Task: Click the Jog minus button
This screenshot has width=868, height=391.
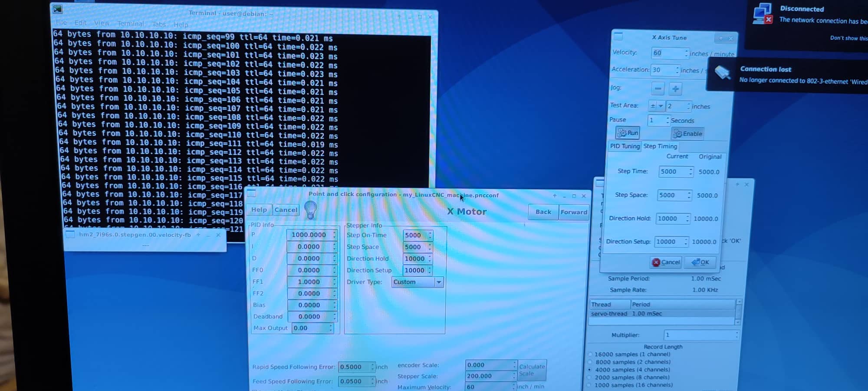Action: point(658,89)
